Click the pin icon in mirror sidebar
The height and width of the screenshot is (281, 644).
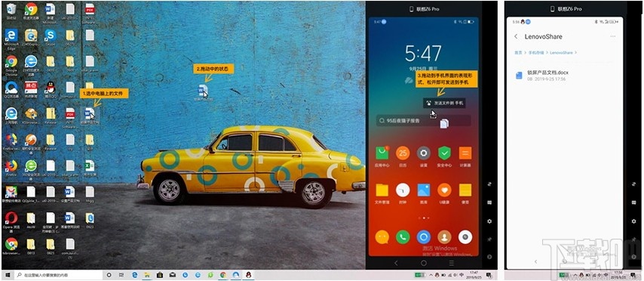coord(489,239)
